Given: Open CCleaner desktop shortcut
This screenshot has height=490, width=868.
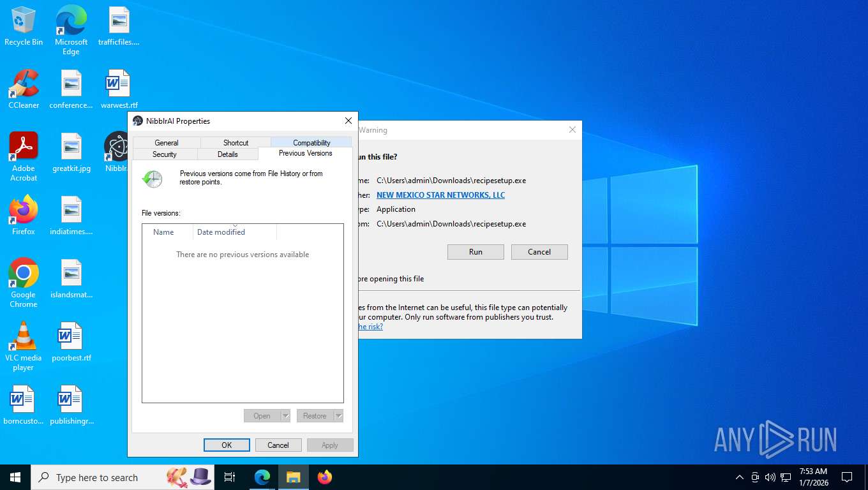Looking at the screenshot, I should click(x=24, y=89).
